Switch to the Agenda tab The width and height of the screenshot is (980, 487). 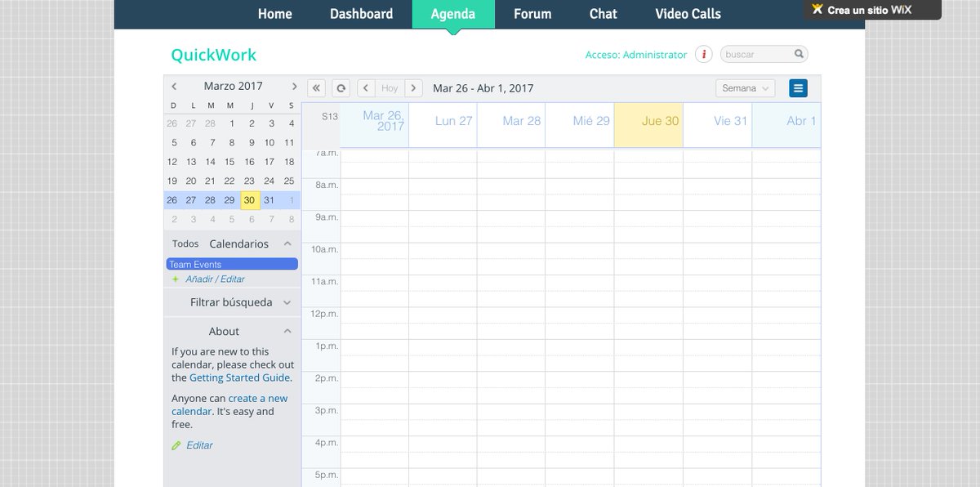(453, 13)
